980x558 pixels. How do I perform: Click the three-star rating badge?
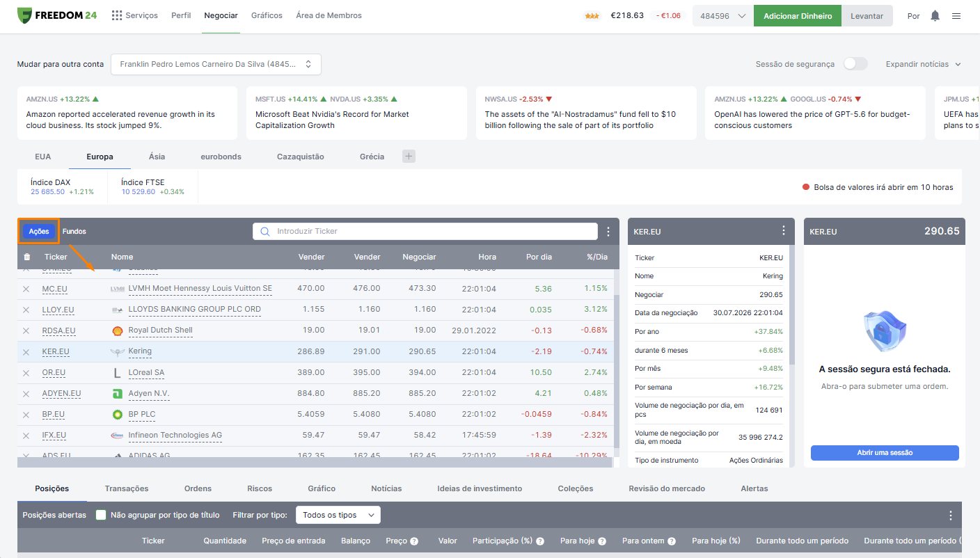[x=592, y=16]
